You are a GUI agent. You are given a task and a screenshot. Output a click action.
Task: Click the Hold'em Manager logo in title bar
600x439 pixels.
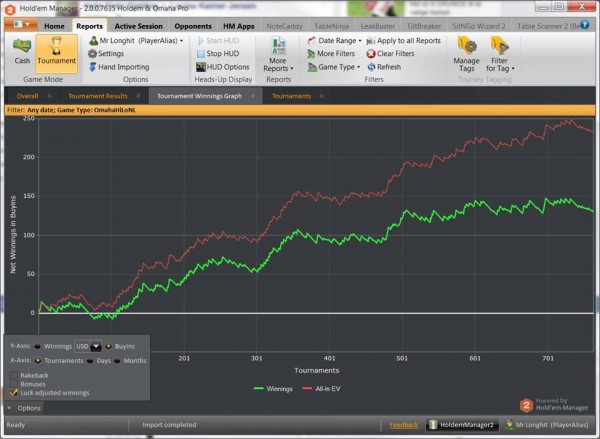(10, 9)
